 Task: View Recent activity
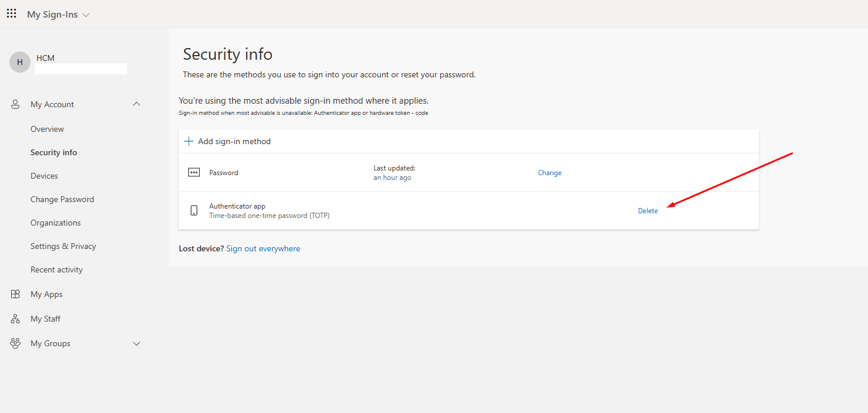point(56,269)
